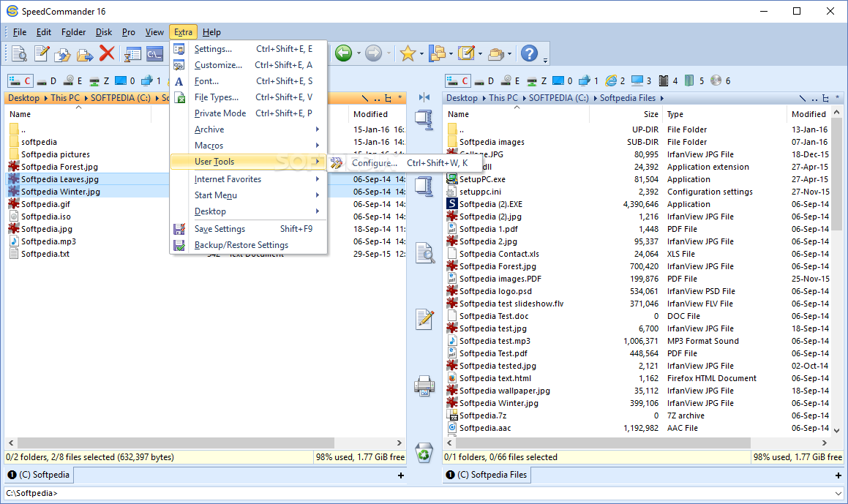Viewport: 848px width, 504px height.
Task: Open the Settings... menu entry
Action: click(249, 49)
